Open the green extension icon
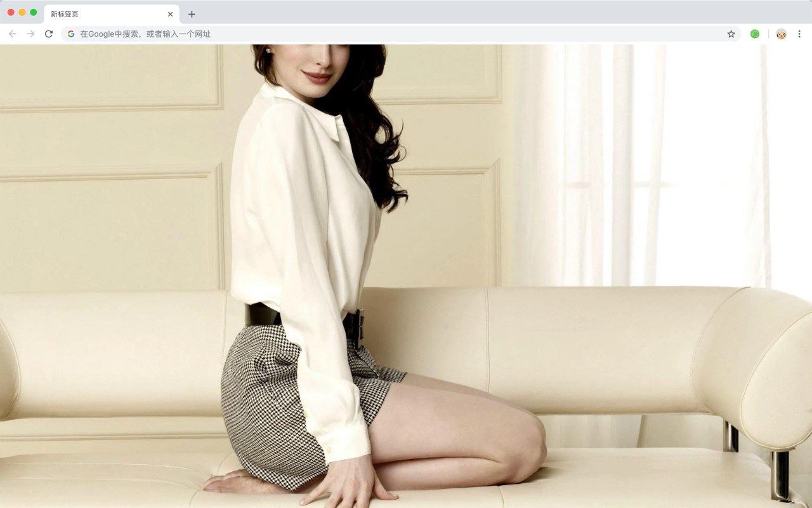 [755, 34]
